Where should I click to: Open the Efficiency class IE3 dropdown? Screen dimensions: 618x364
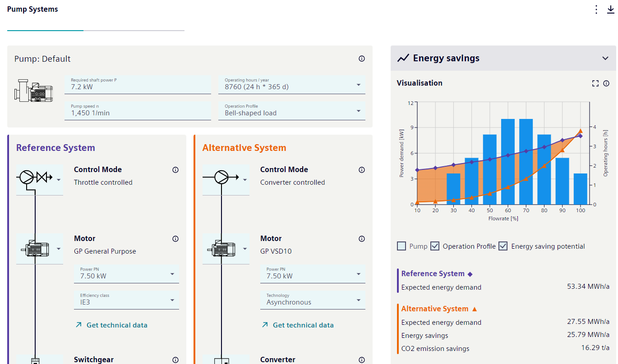click(x=126, y=300)
